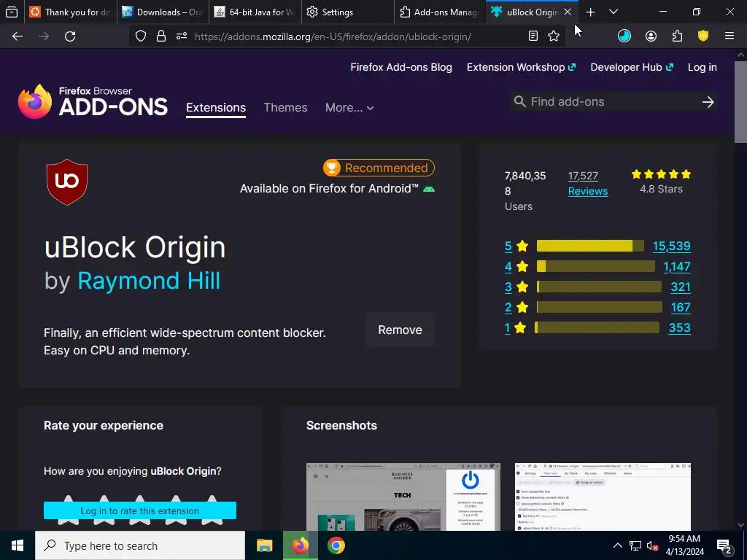Switch to the Downloads – Ora tab
This screenshot has height=560, width=747.
(163, 12)
